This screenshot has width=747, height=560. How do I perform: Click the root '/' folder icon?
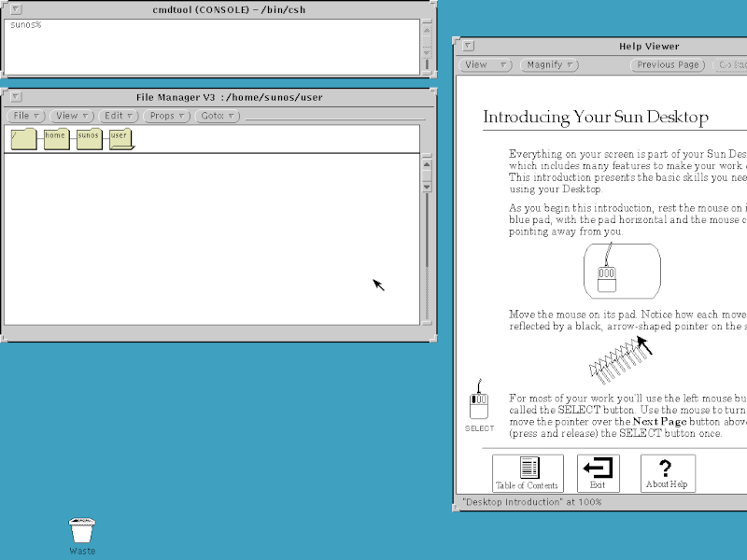pos(23,139)
